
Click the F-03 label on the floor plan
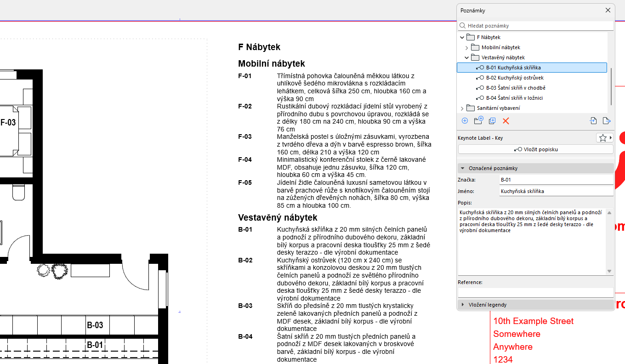pyautogui.click(x=8, y=122)
